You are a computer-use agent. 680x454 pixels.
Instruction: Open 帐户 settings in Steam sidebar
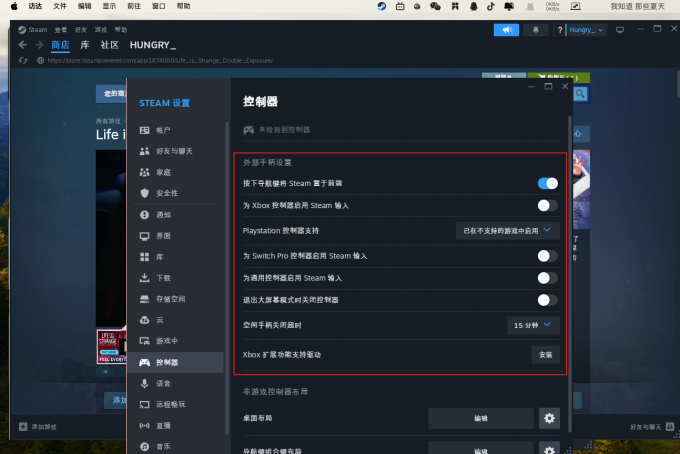(176, 130)
